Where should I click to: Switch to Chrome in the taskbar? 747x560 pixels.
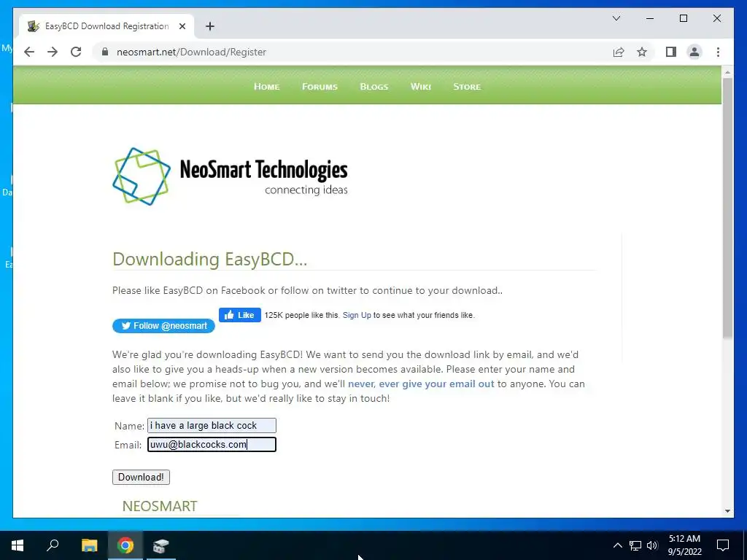[125, 545]
